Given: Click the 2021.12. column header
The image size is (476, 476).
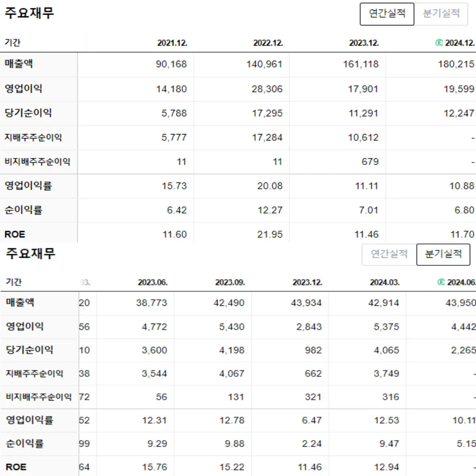Looking at the screenshot, I should (172, 43).
